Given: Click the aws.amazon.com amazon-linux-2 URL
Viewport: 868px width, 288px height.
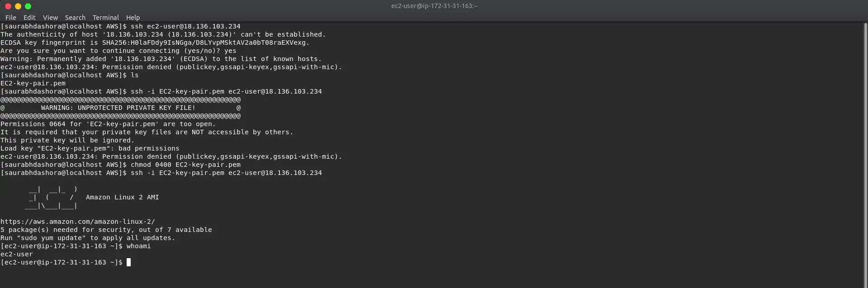Looking at the screenshot, I should pos(77,222).
